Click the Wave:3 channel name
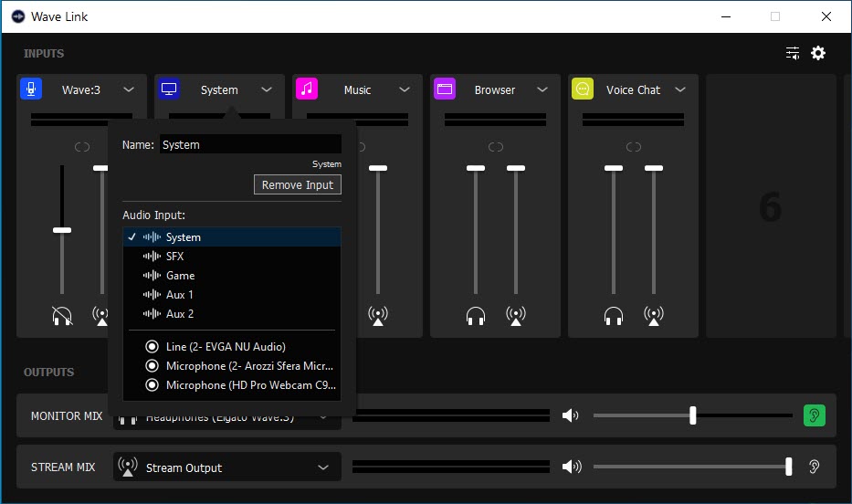 (x=81, y=89)
